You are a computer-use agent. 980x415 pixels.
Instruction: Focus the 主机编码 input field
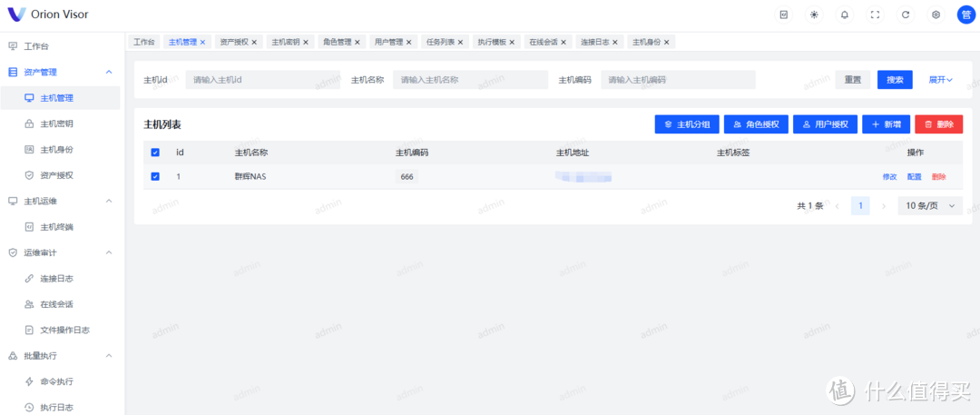pos(678,80)
